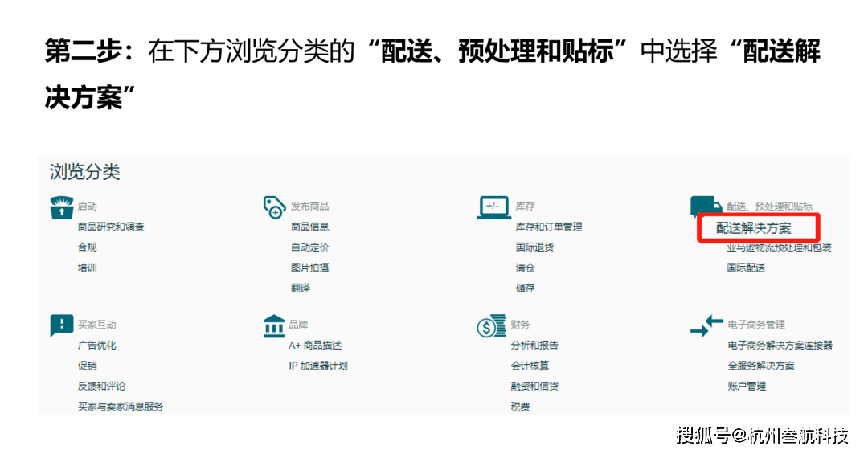Click the 品牌 bank building icon
868x454 pixels.
coord(274,325)
